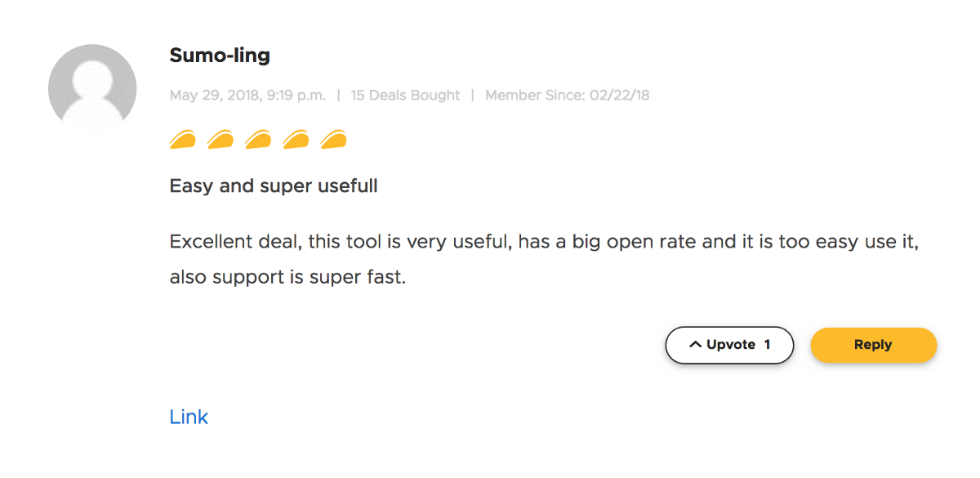Image resolution: width=980 pixels, height=478 pixels.
Task: Click the separator before Member Since
Action: [472, 96]
